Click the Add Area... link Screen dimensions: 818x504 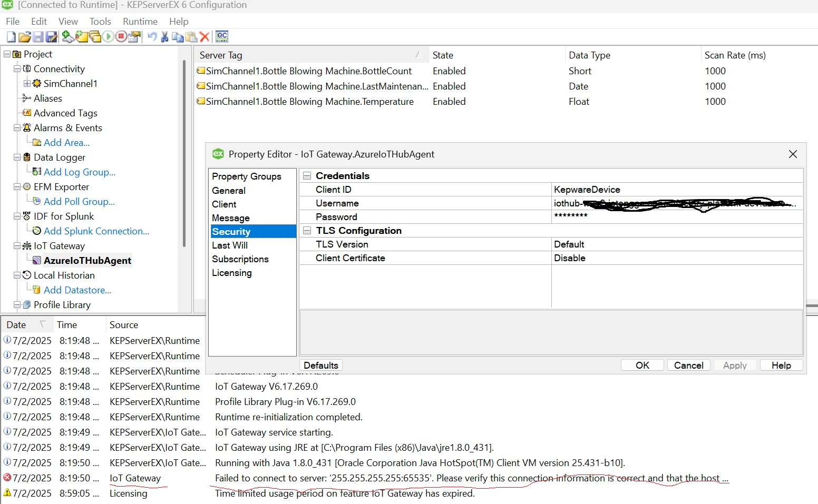coord(67,142)
